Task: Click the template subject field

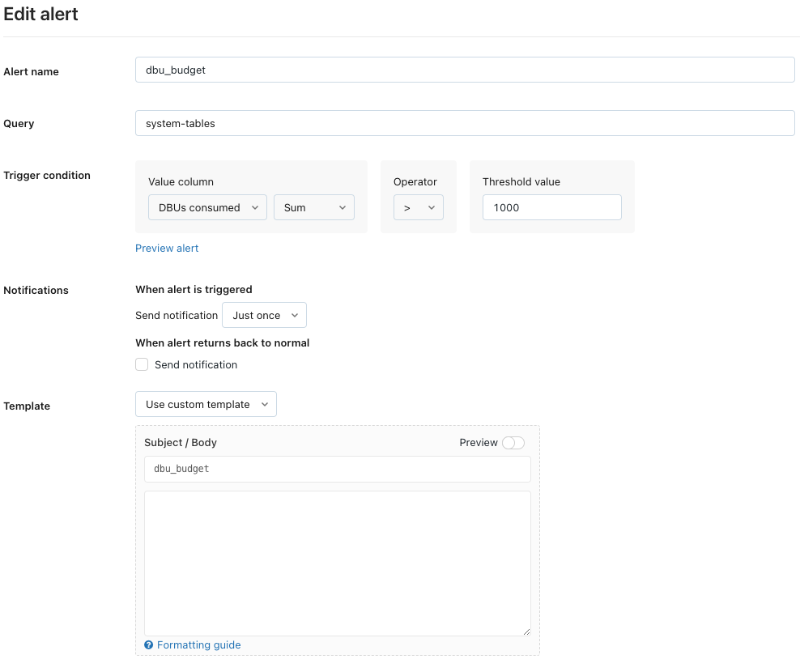Action: point(337,469)
